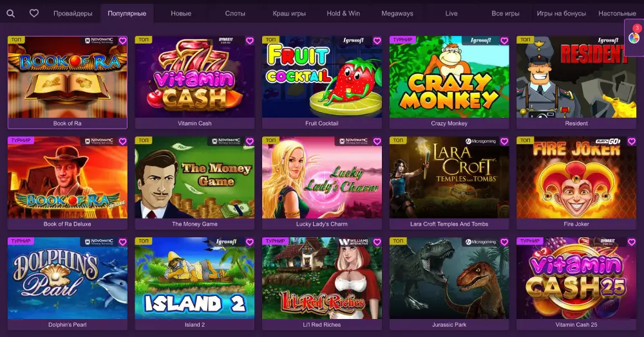Switch to the Провайдеры tab
This screenshot has width=644, height=337.
coord(73,14)
